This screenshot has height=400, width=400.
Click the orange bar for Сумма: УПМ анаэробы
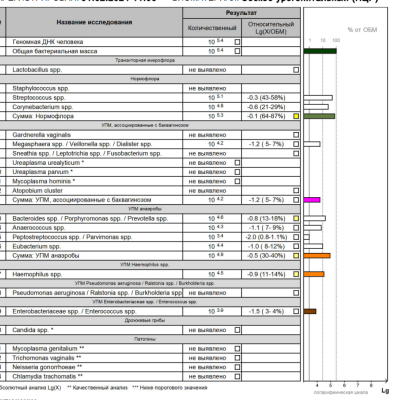click(x=317, y=256)
